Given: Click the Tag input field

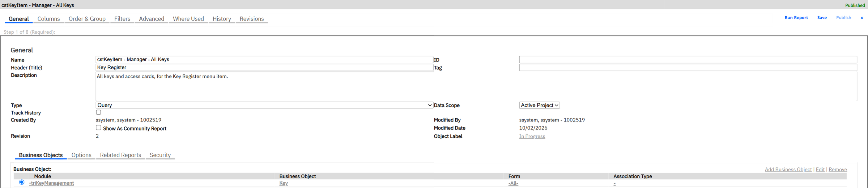Looking at the screenshot, I should click(x=688, y=68).
